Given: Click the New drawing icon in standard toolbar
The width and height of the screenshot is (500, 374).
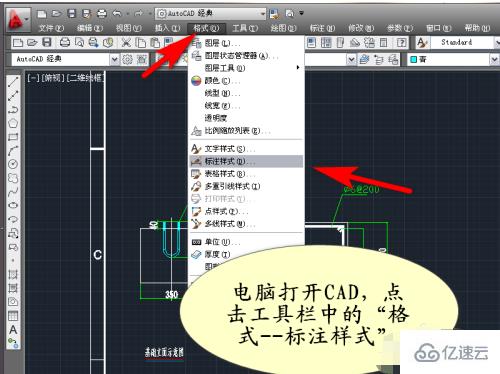Looking at the screenshot, I should [x=18, y=42].
